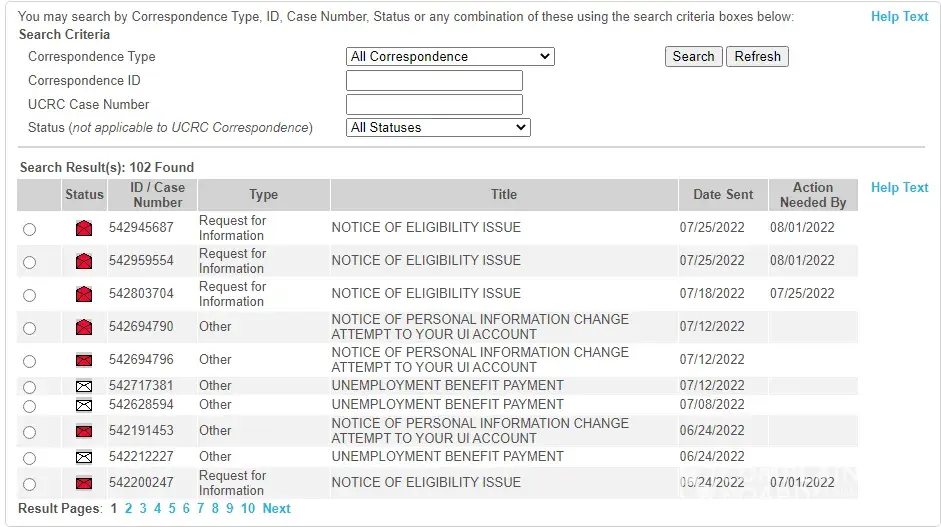Open Help Text link beside results table
The image size is (941, 527).
[899, 188]
